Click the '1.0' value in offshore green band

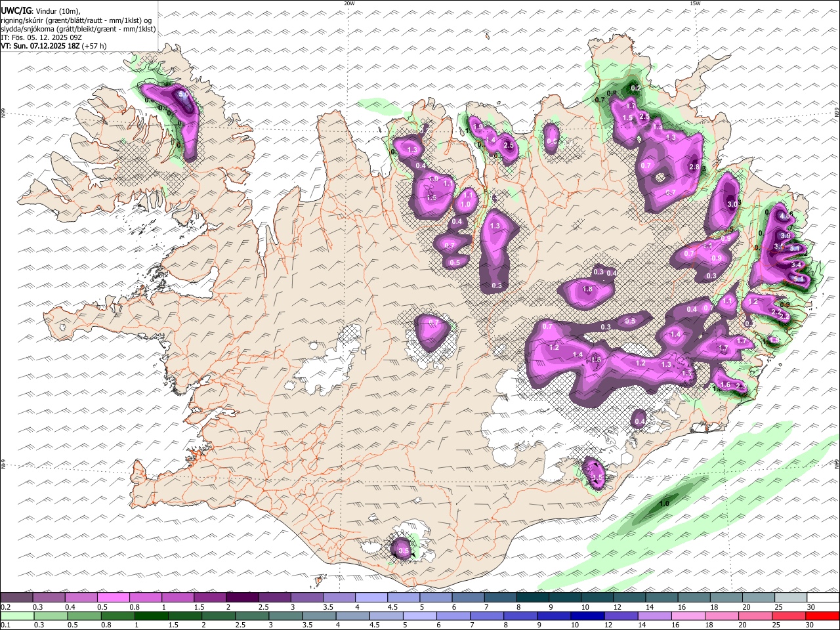click(663, 504)
